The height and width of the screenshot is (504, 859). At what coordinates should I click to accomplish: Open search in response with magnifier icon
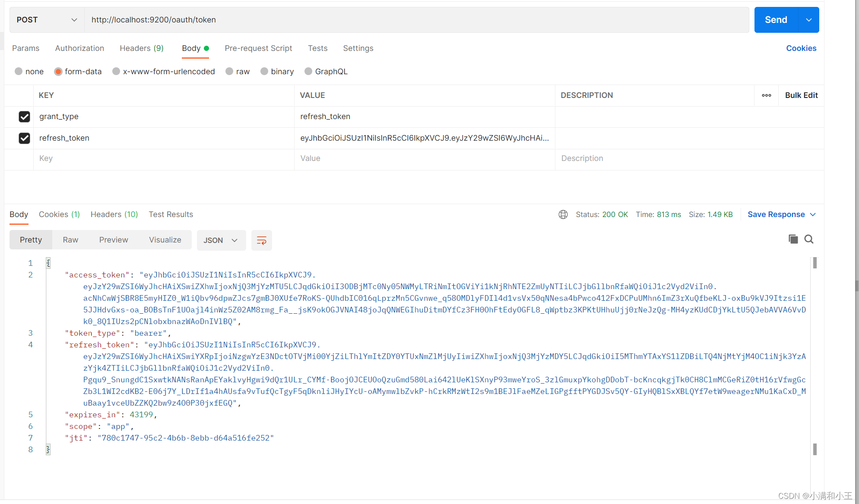point(809,239)
